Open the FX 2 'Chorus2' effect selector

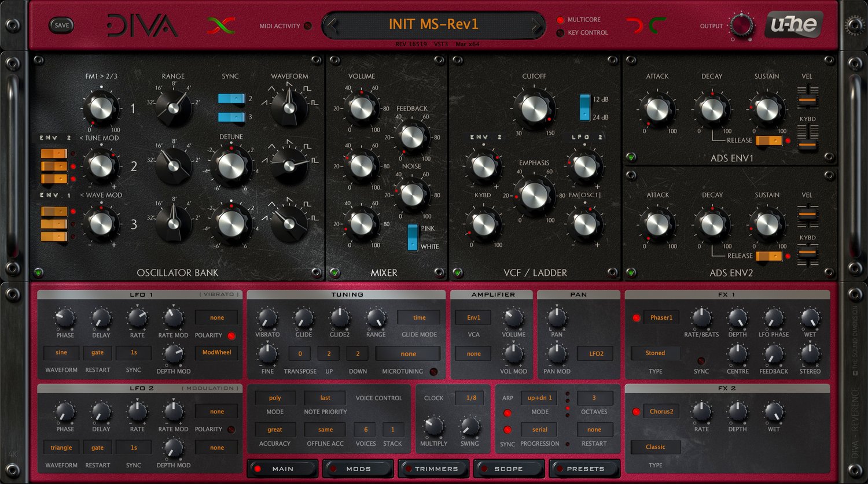coord(661,412)
